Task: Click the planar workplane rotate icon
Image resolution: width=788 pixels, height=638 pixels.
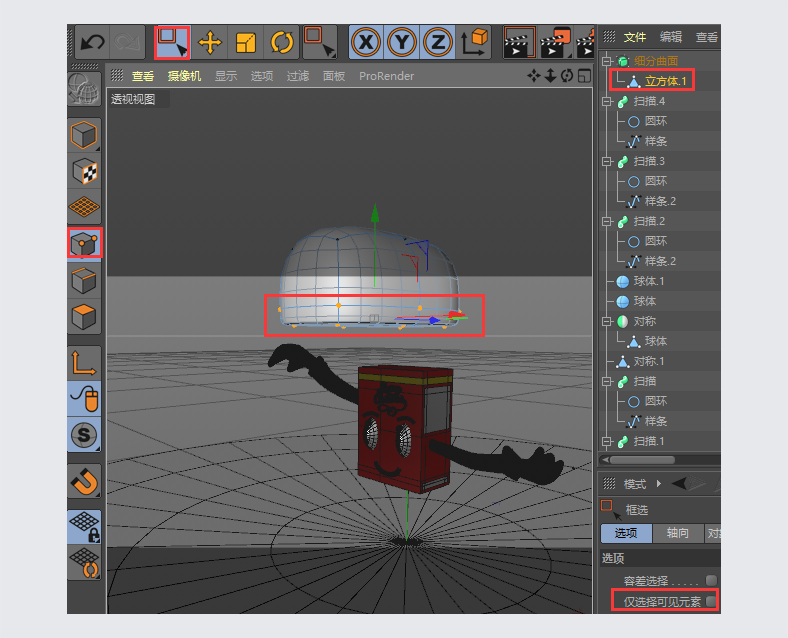Action: point(84,563)
